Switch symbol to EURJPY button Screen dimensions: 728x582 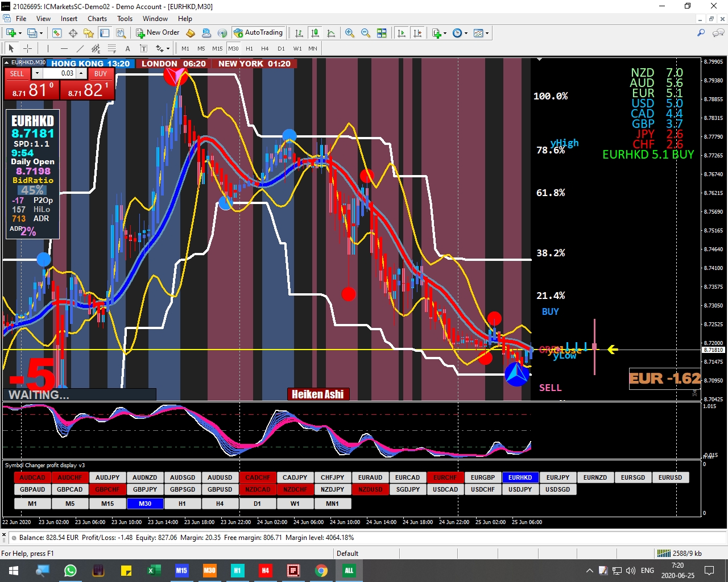tap(557, 477)
